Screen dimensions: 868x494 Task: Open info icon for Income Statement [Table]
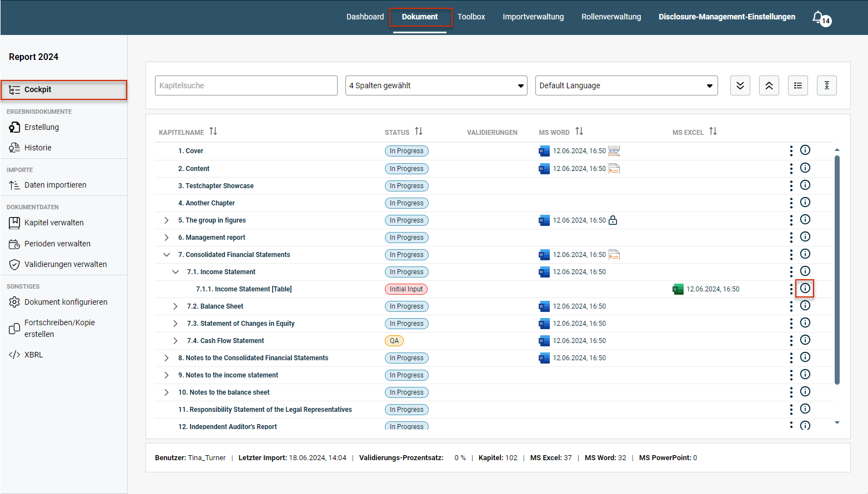[x=805, y=288]
